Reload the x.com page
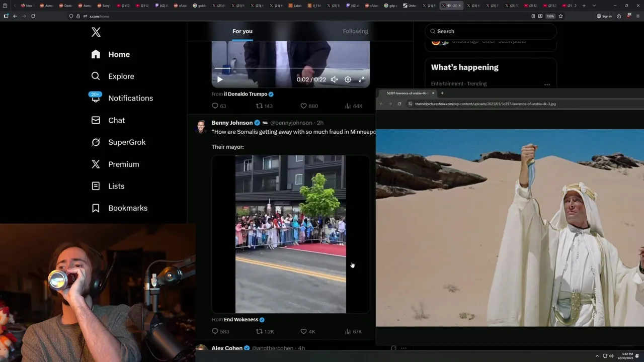The image size is (644, 362). point(33,16)
